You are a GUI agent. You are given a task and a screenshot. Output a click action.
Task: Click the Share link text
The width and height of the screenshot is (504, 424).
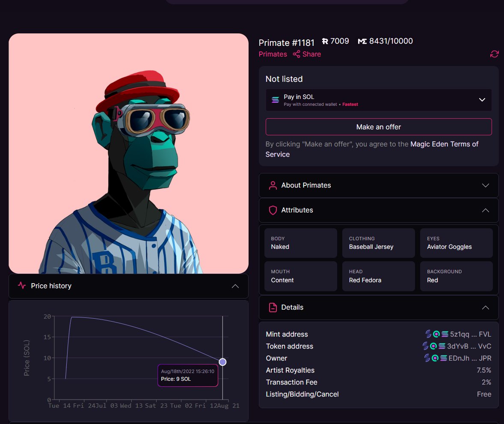point(311,54)
